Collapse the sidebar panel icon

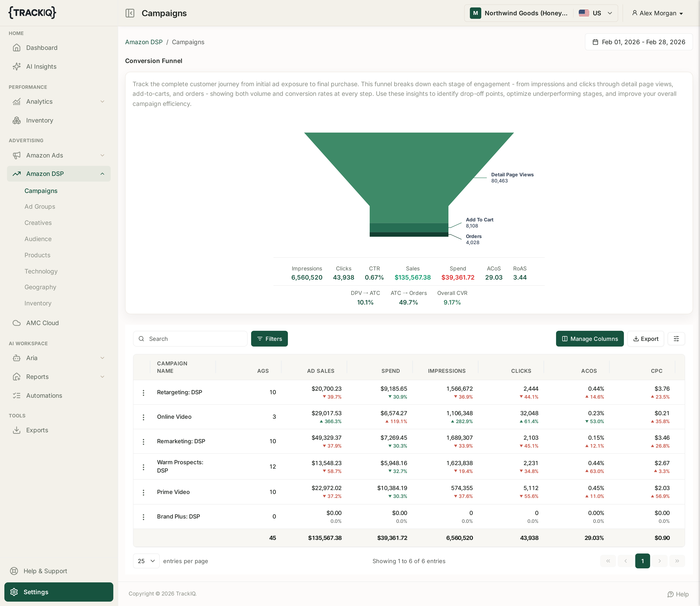pyautogui.click(x=130, y=13)
